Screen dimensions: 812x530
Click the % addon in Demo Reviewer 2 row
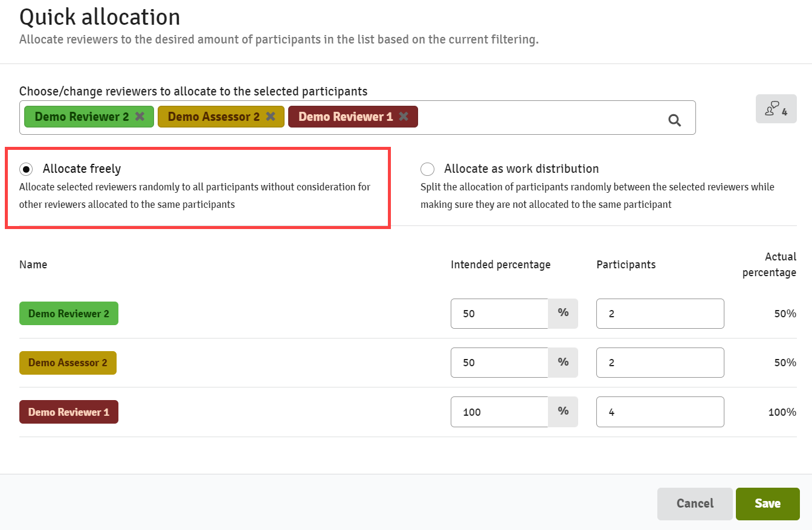click(x=563, y=314)
